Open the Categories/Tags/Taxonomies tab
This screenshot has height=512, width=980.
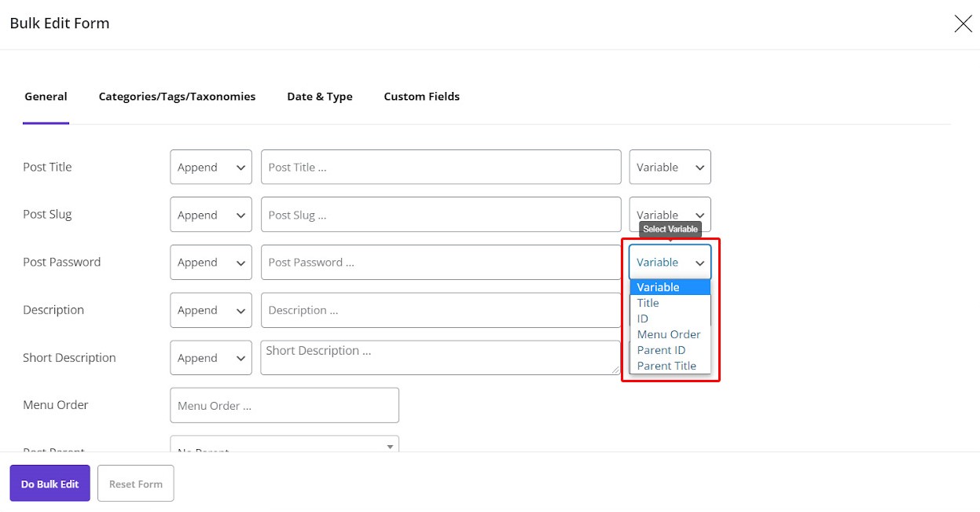click(x=177, y=97)
